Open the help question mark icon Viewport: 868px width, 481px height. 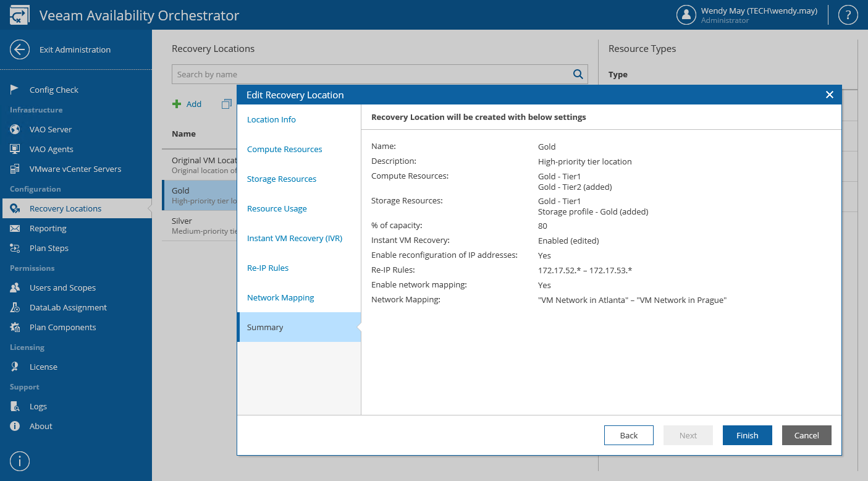pyautogui.click(x=848, y=15)
